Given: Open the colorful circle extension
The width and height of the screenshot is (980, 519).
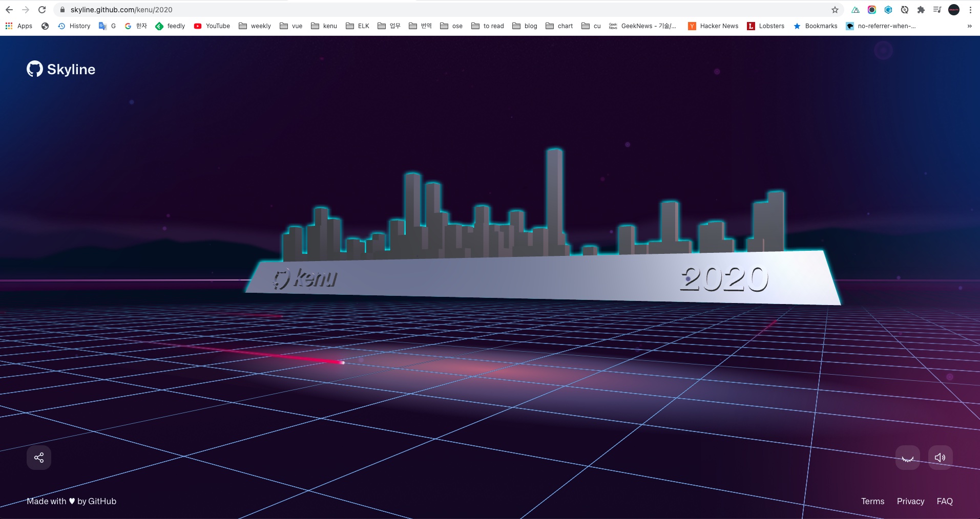Looking at the screenshot, I should click(x=872, y=10).
